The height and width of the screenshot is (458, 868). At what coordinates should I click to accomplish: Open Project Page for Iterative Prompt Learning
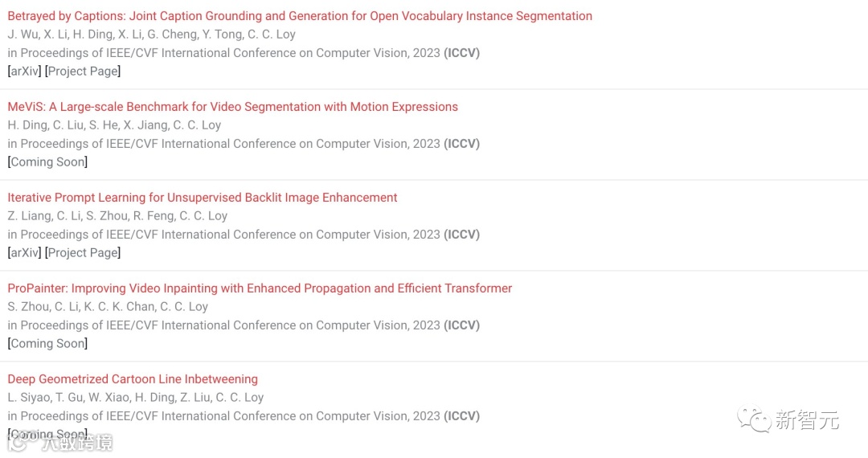[x=83, y=252]
